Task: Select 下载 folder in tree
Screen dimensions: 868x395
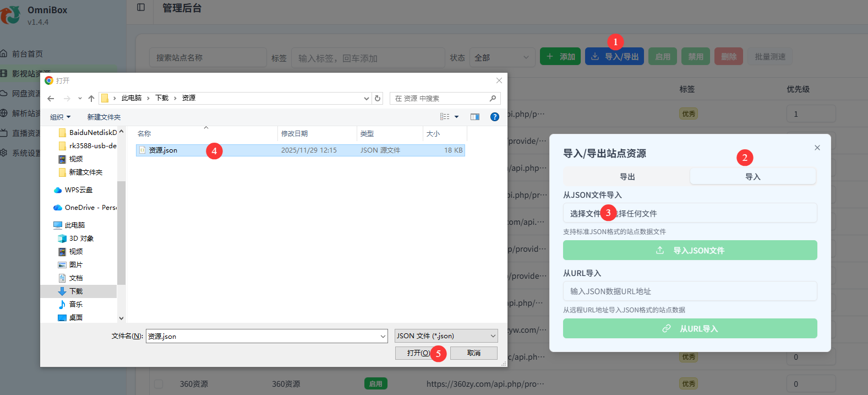Action: click(70, 291)
